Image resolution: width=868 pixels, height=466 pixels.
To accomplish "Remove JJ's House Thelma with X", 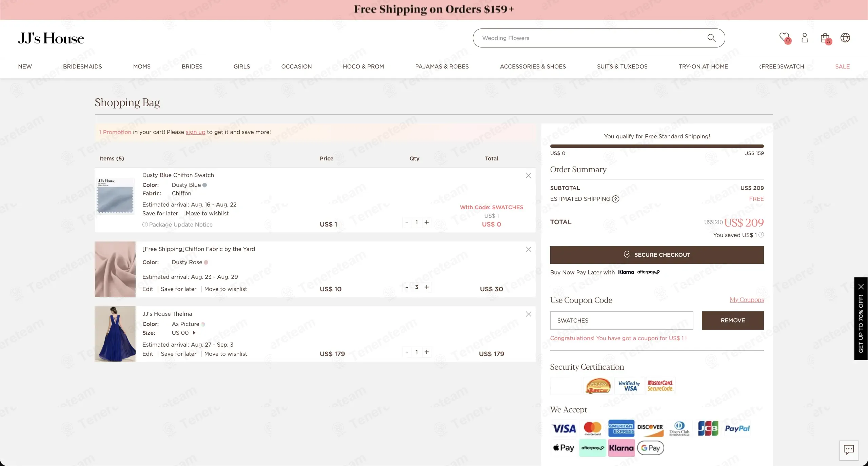I will [528, 314].
